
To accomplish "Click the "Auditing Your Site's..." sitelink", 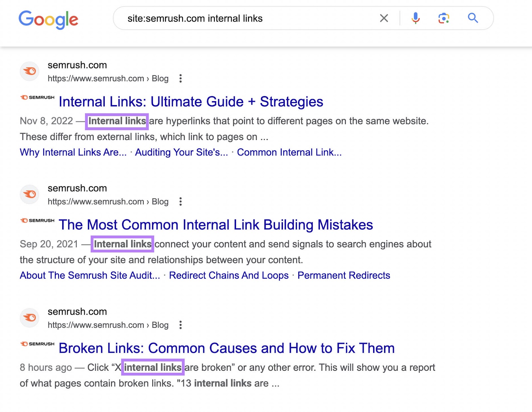I will (182, 152).
